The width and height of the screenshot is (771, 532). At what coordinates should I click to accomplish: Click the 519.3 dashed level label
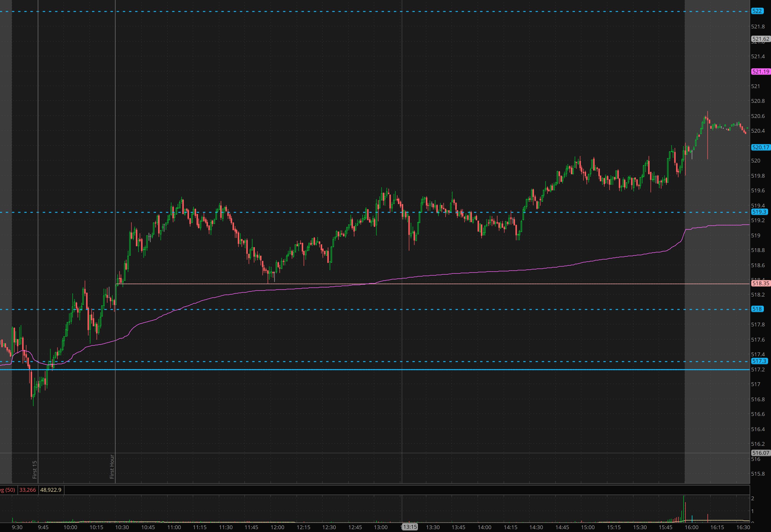click(759, 212)
